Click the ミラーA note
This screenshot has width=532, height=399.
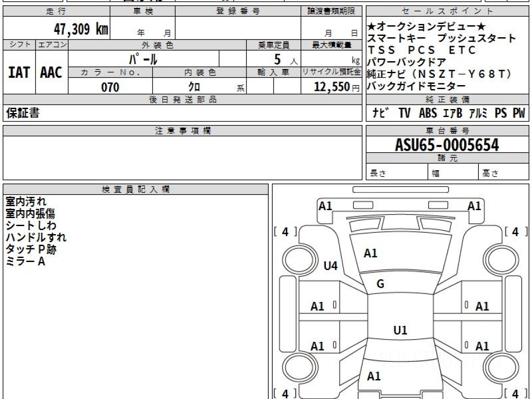[25, 262]
